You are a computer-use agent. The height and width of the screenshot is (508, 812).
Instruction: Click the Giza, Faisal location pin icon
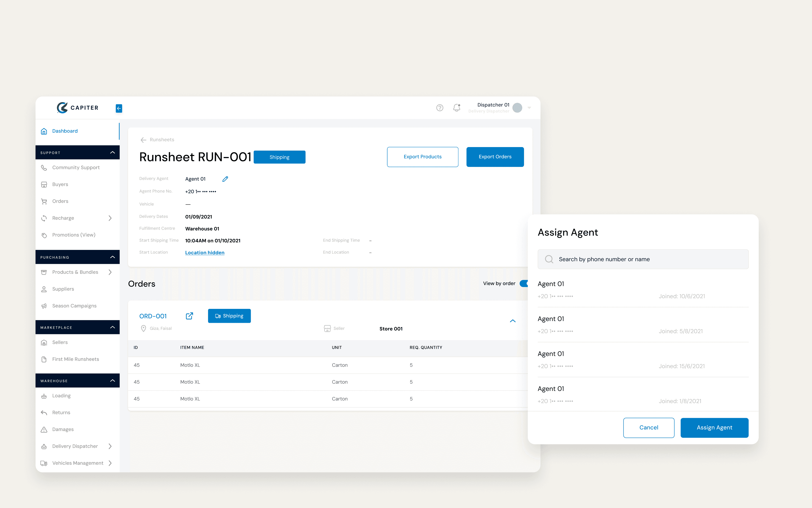143,328
